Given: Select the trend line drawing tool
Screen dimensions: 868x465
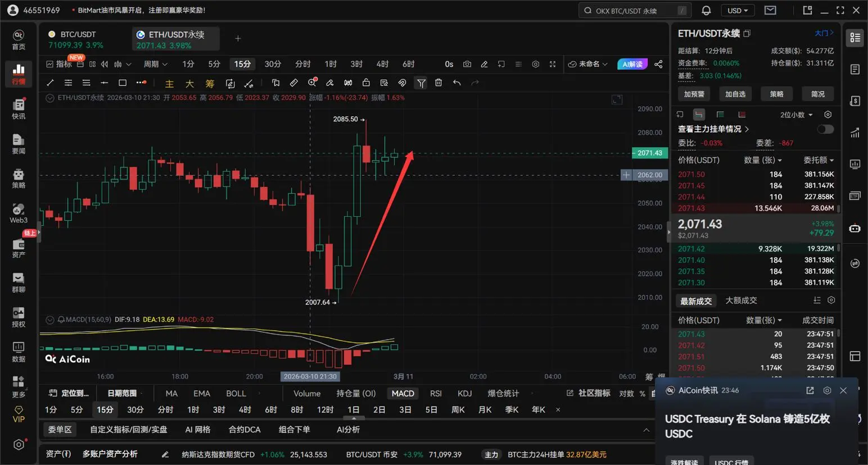Looking at the screenshot, I should (x=50, y=83).
